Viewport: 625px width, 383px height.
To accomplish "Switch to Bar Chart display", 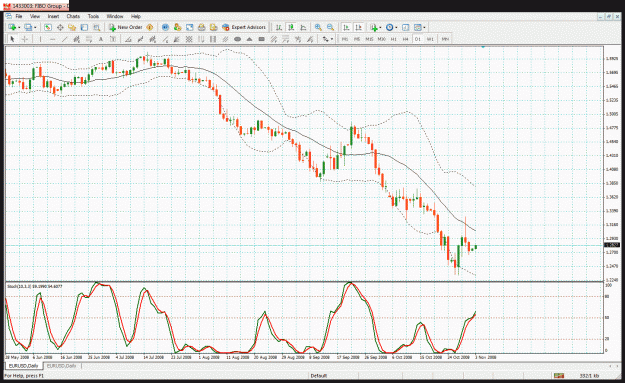I will 279,27.
